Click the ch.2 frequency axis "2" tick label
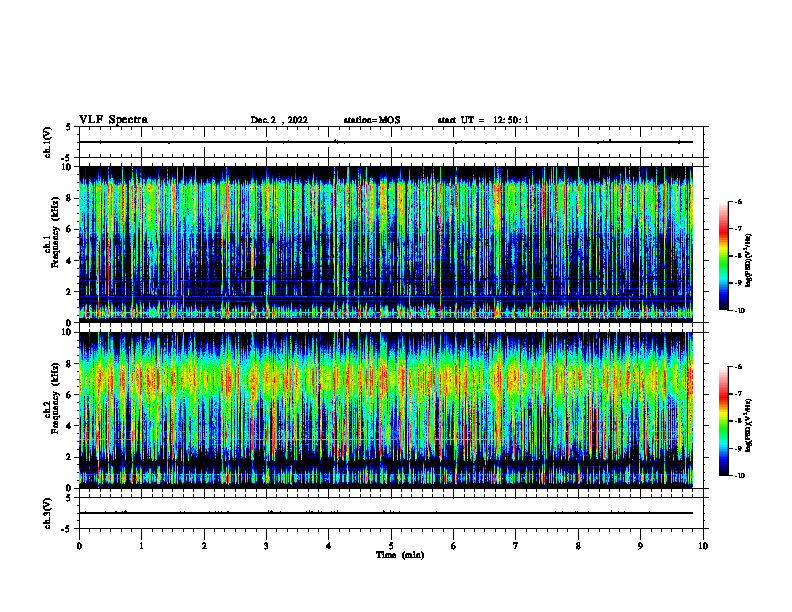 coord(69,457)
